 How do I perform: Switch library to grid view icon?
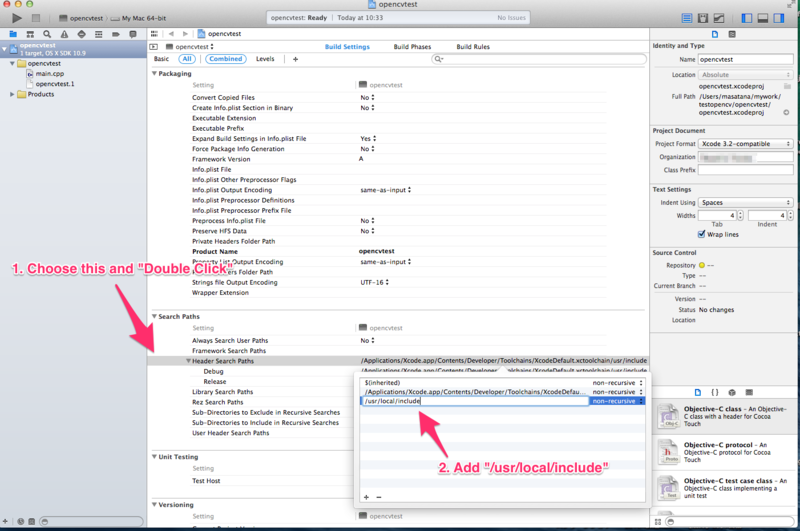tap(658, 522)
